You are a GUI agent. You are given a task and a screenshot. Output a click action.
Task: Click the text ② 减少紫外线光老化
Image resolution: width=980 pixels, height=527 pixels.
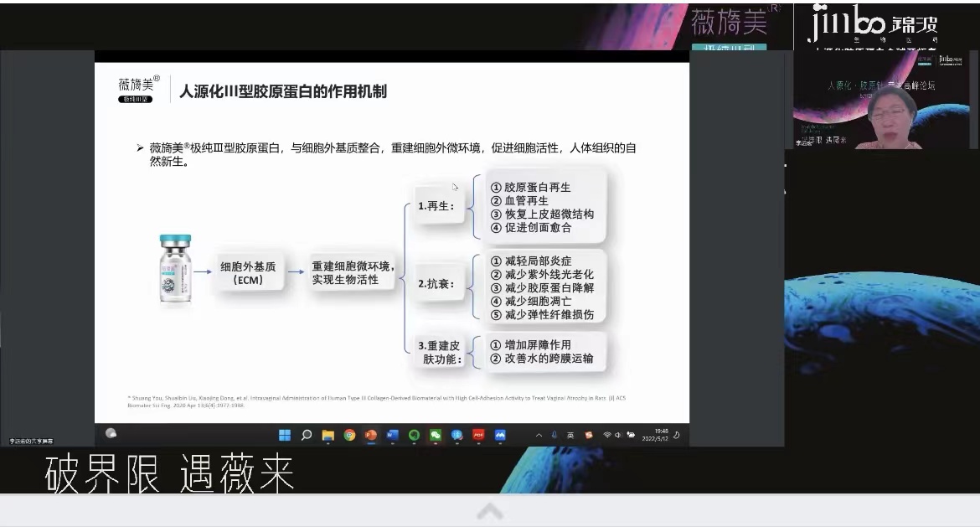click(542, 275)
